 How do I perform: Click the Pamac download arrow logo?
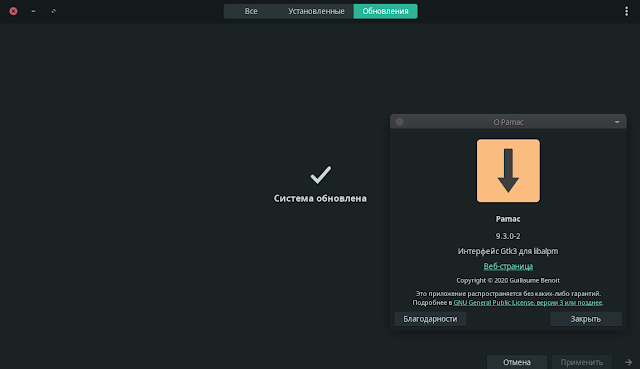(x=508, y=171)
